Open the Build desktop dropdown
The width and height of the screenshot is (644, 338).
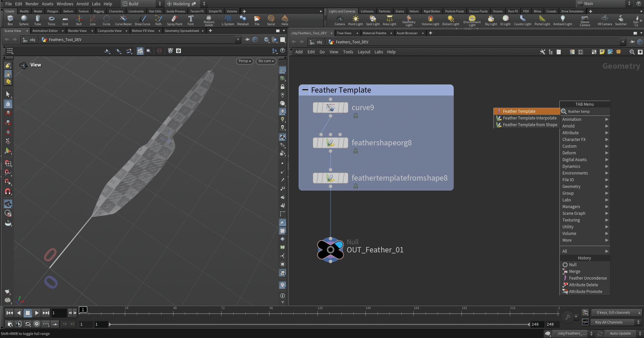pos(142,4)
